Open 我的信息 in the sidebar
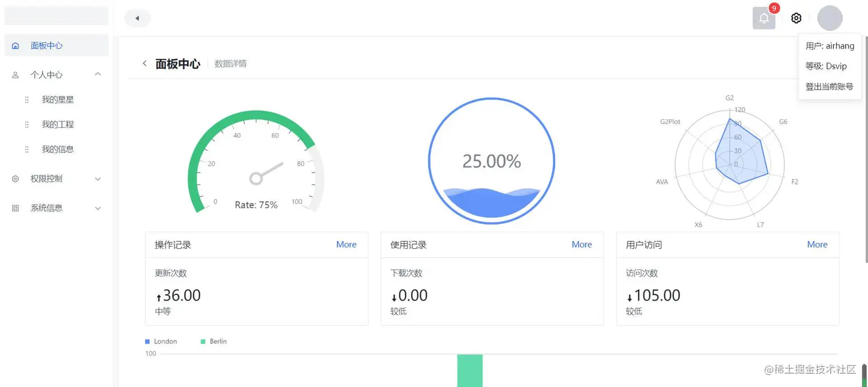Viewport: 868px width, 387px height. (x=57, y=149)
